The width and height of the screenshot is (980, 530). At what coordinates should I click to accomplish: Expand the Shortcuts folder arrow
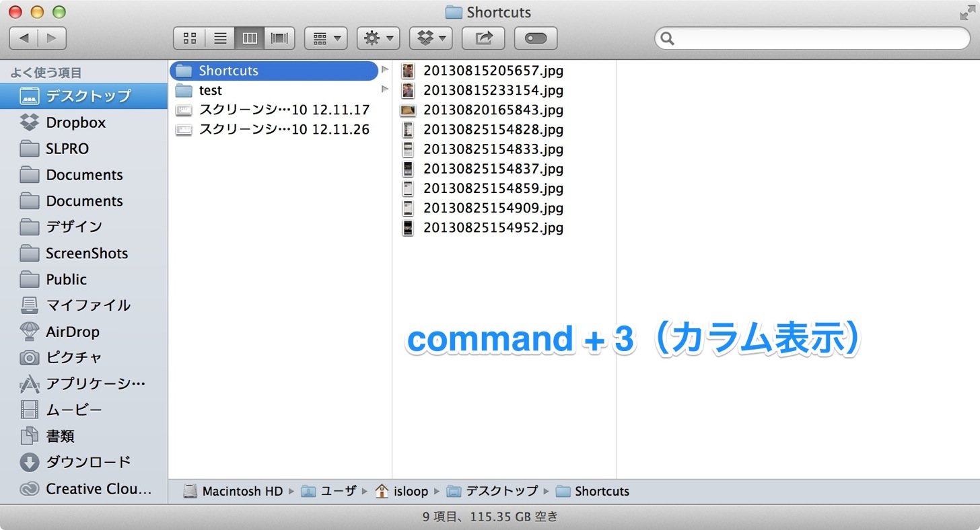point(385,70)
